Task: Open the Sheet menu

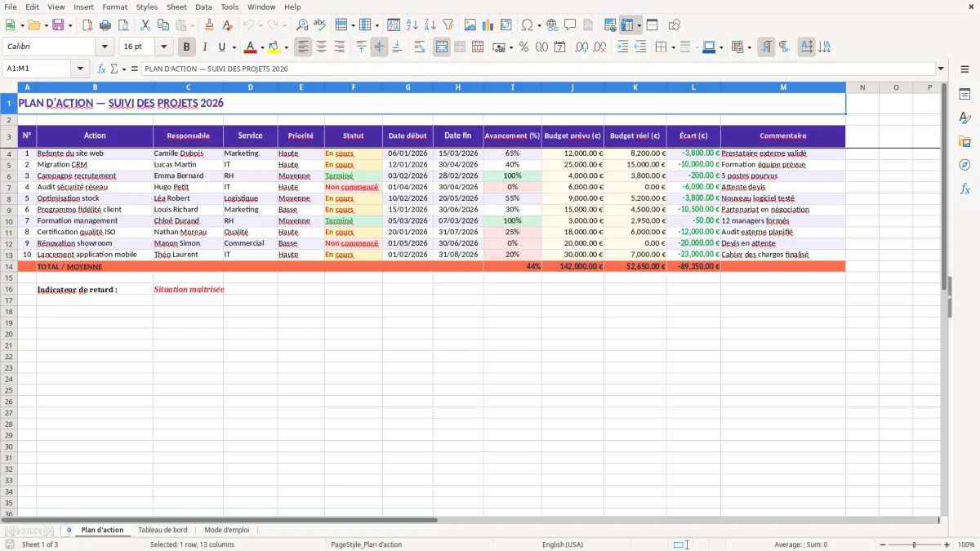Action: [x=176, y=7]
